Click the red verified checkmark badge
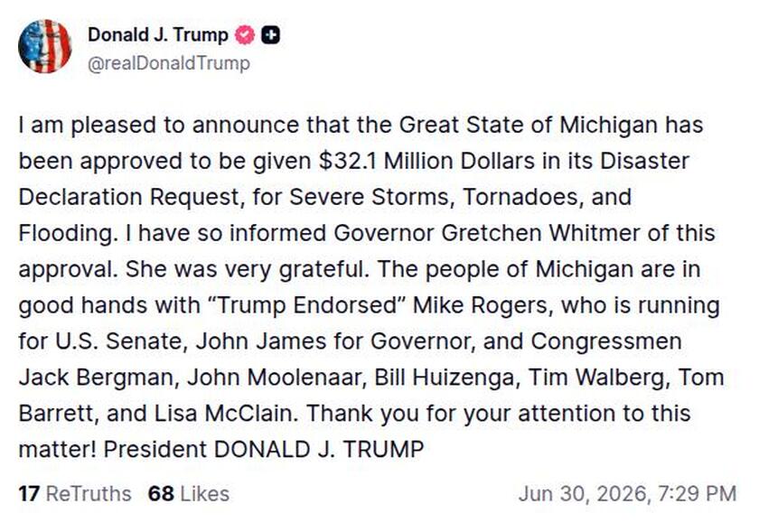 245,35
